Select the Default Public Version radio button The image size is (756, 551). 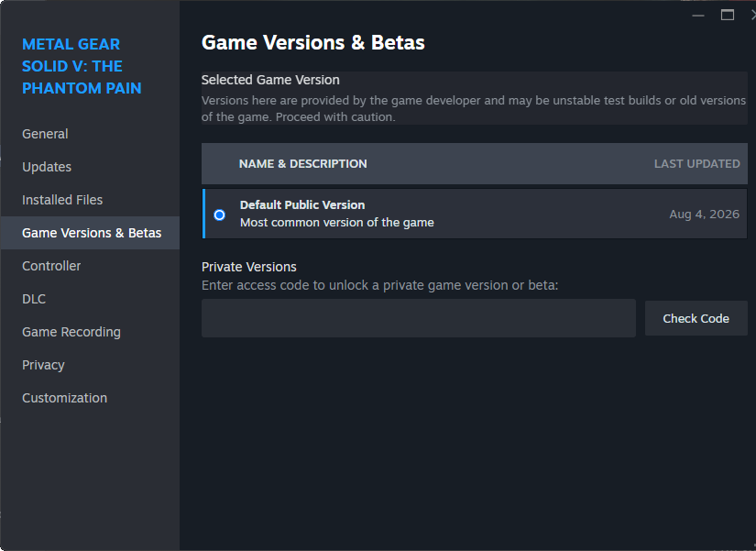[219, 215]
